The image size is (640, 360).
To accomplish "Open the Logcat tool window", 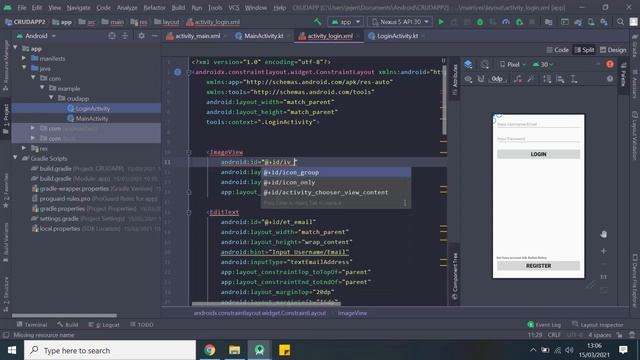I will pyautogui.click(x=104, y=324).
